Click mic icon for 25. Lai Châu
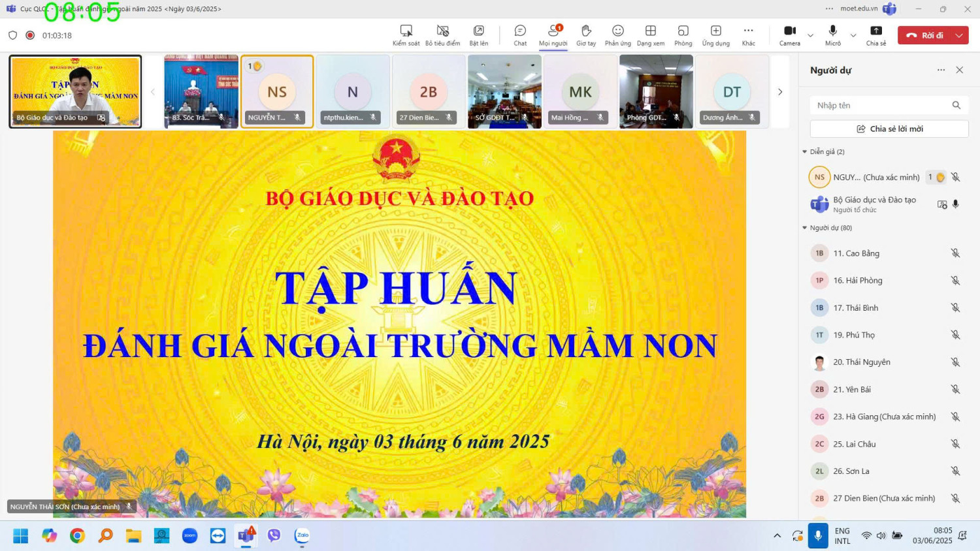Viewport: 980px width, 551px height. (955, 444)
